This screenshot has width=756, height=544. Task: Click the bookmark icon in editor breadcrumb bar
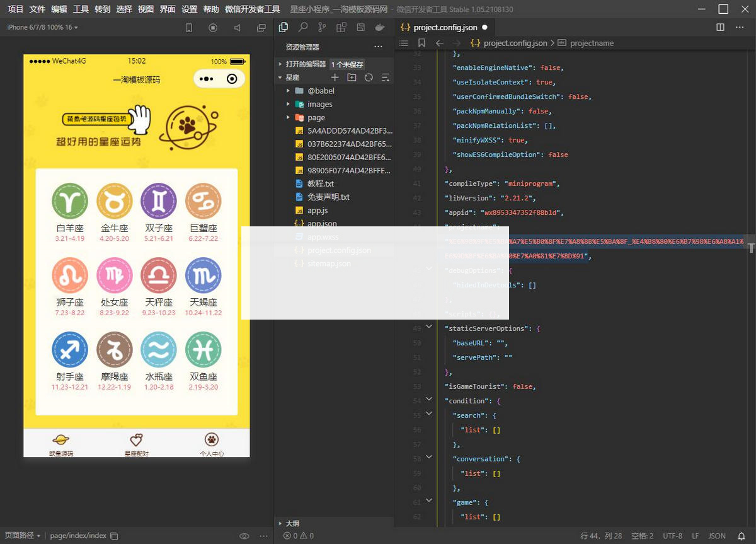(421, 43)
